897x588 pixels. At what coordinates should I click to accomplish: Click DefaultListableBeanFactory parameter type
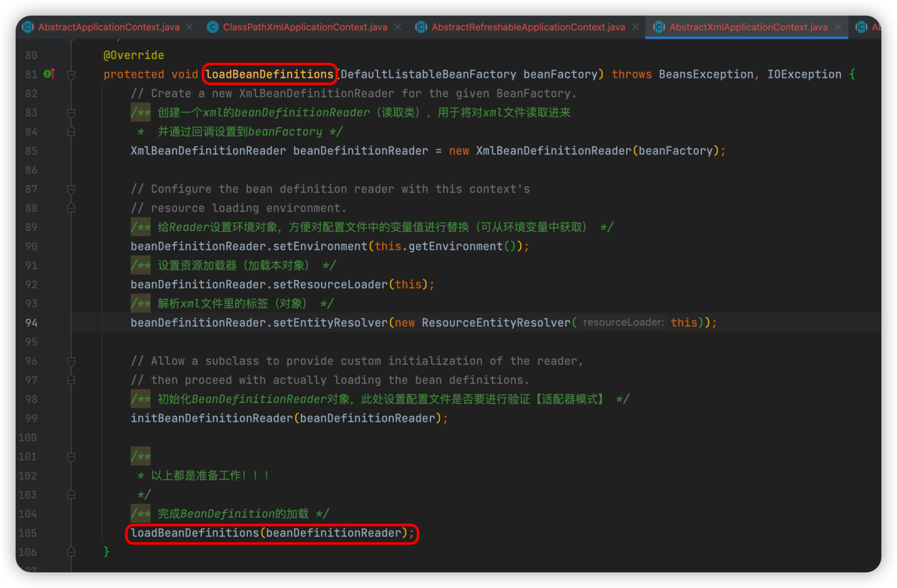pyautogui.click(x=429, y=74)
